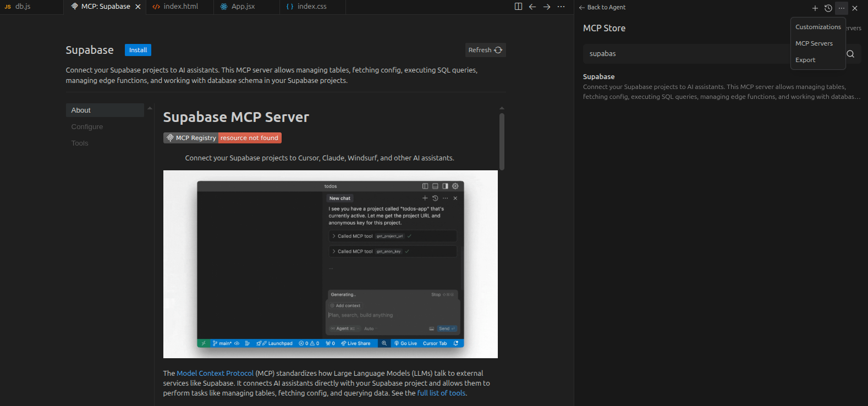Switch to the index.html tab
868x406 pixels.
180,7
